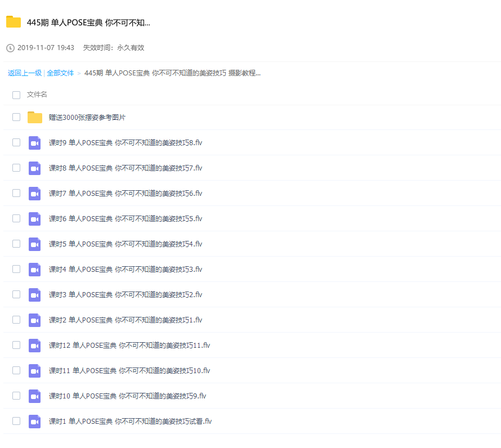501x448 pixels.
Task: Open the 课时11 单人POSE宝典 file name
Action: pyautogui.click(x=129, y=371)
